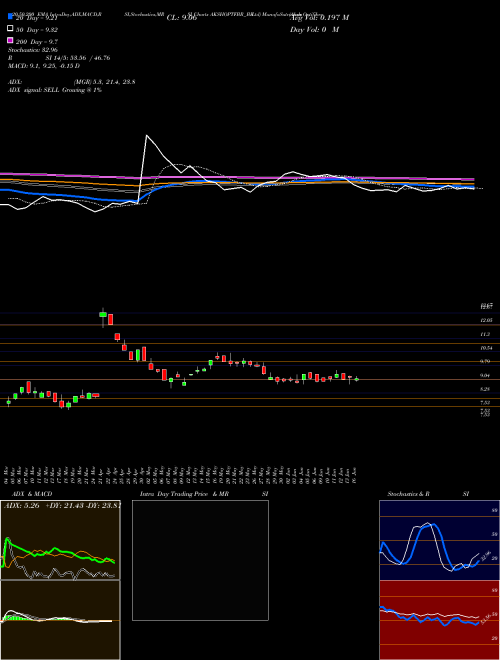
Task: Click the 'CL: 9.06' closing price label
Action: pos(182,18)
